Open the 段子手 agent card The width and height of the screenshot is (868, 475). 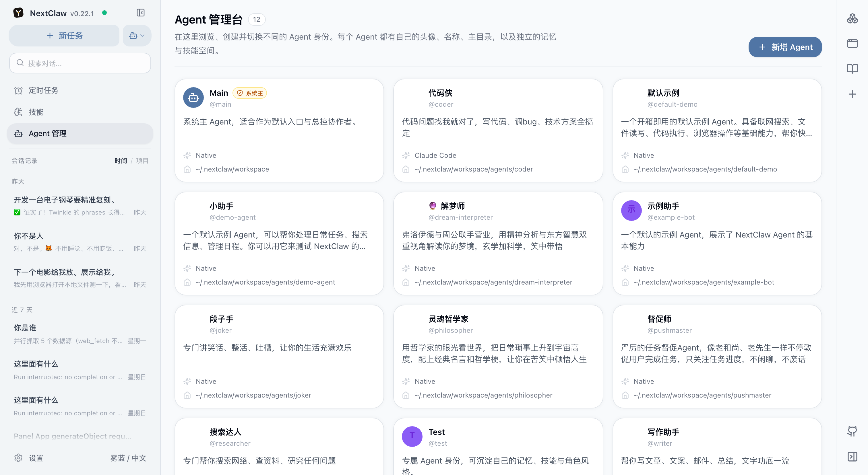[279, 356]
